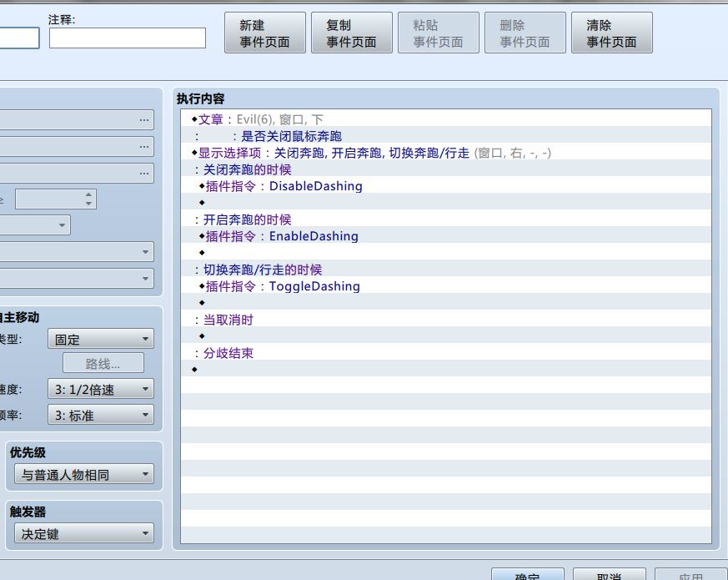Image resolution: width=728 pixels, height=580 pixels.
Task: Select the 关闭奔跑的时候 branch line
Action: click(445, 169)
